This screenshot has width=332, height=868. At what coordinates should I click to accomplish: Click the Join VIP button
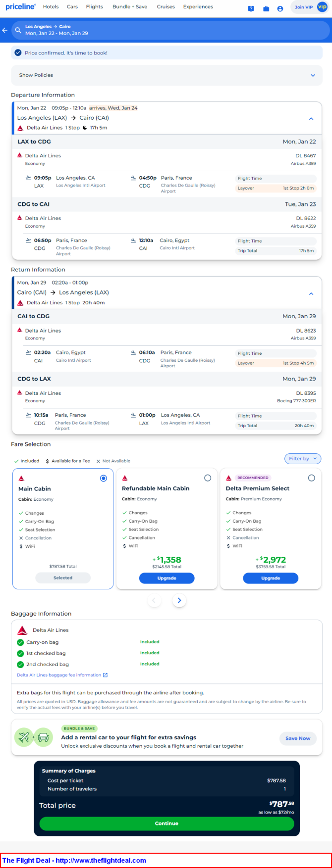(x=304, y=7)
